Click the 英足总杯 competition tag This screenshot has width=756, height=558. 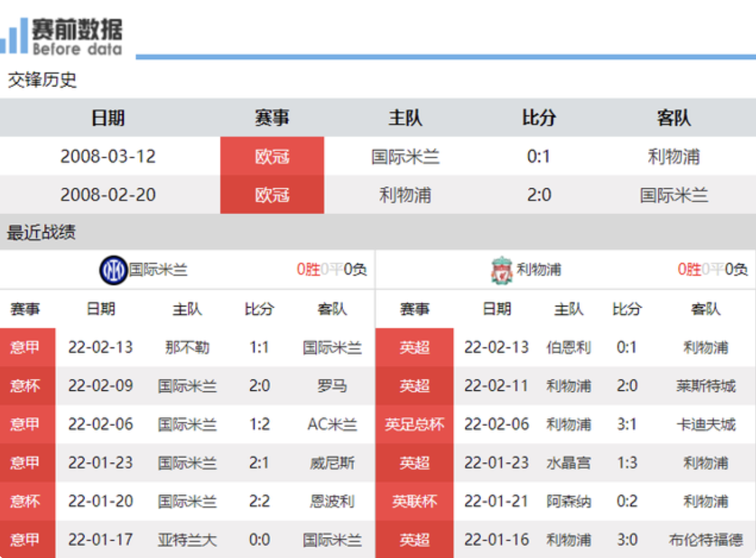click(x=414, y=425)
